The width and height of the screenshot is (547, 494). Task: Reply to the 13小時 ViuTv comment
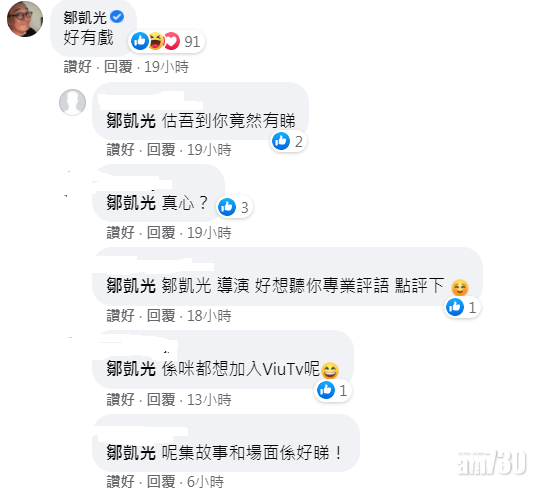coord(161,399)
